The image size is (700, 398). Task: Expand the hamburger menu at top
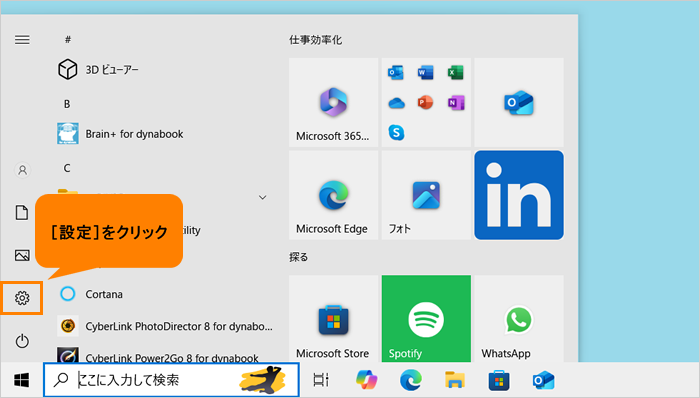pos(22,40)
